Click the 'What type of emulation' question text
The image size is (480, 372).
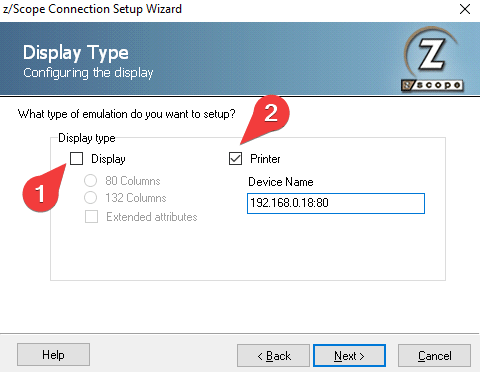[126, 114]
